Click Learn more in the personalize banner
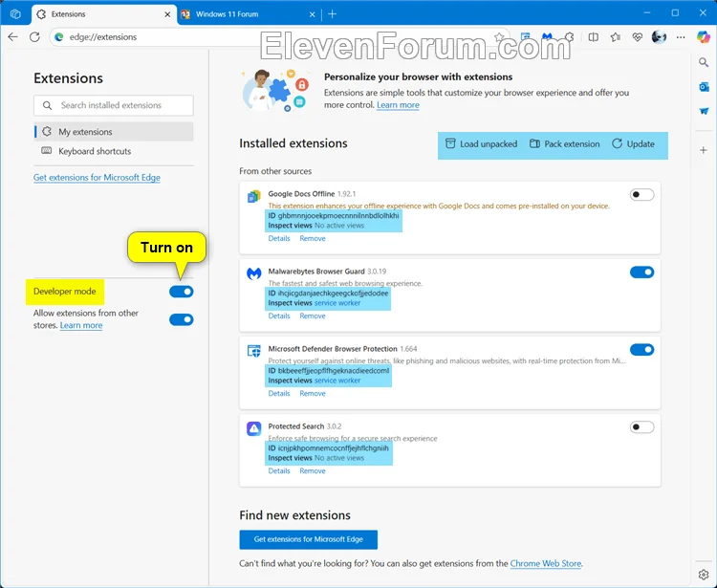The image size is (717, 588). tap(398, 105)
